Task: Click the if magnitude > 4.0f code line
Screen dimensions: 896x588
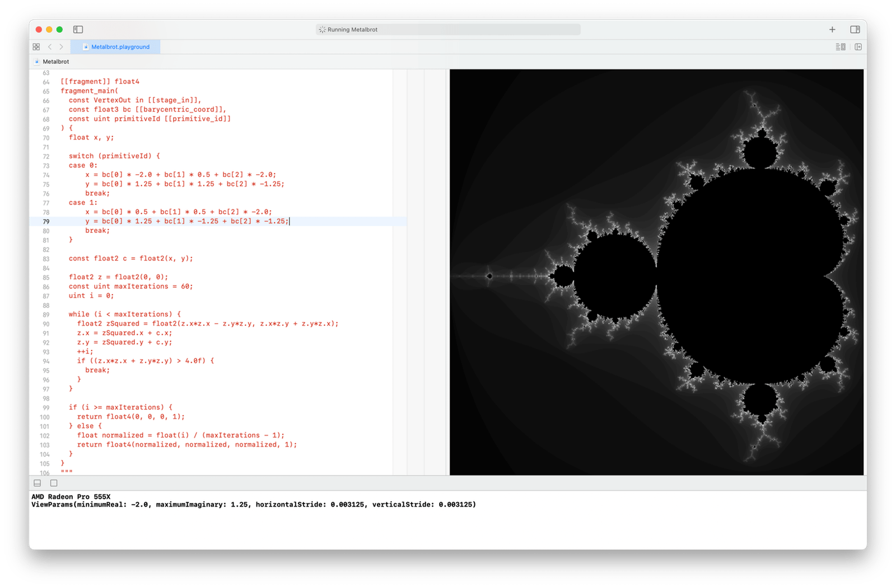Action: [146, 361]
